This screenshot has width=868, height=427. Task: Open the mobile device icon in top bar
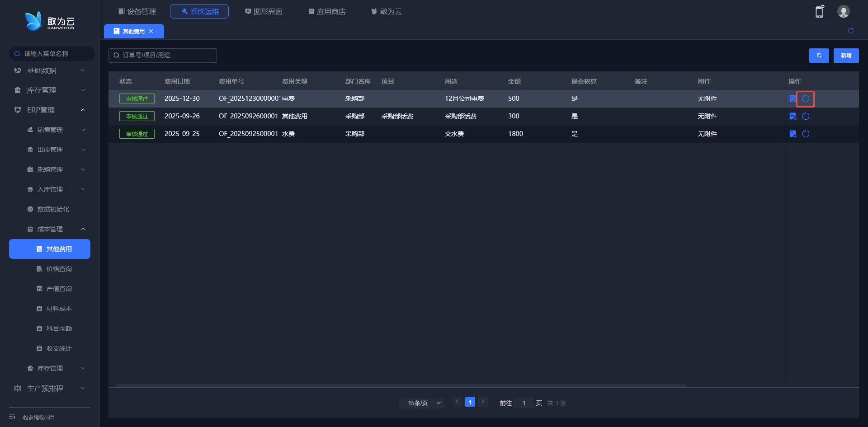click(819, 12)
